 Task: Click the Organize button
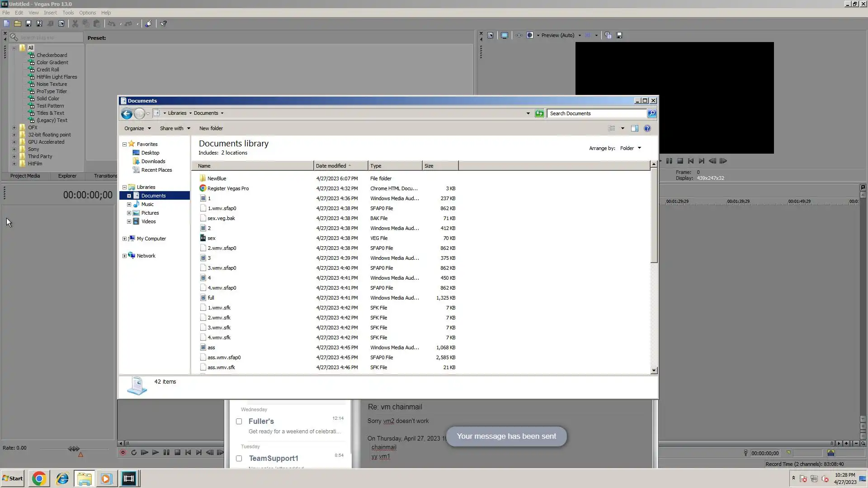pyautogui.click(x=137, y=128)
